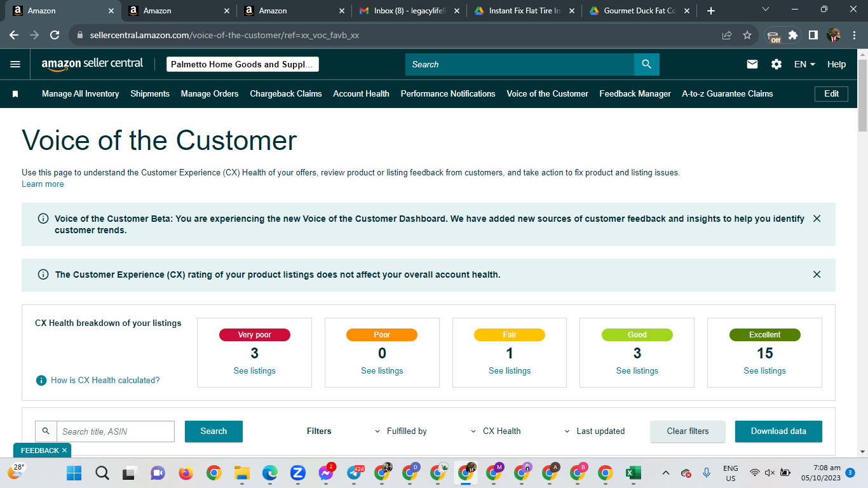Open Manage All Inventory

pos(81,93)
